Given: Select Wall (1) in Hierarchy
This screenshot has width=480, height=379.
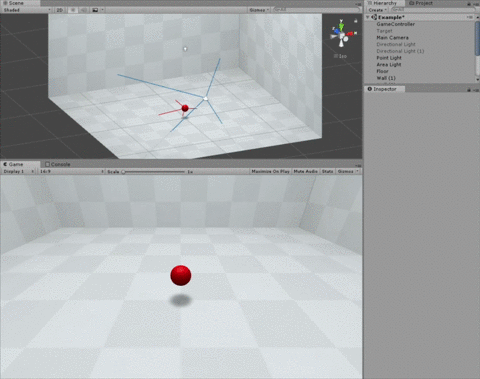Looking at the screenshot, I should click(x=386, y=78).
